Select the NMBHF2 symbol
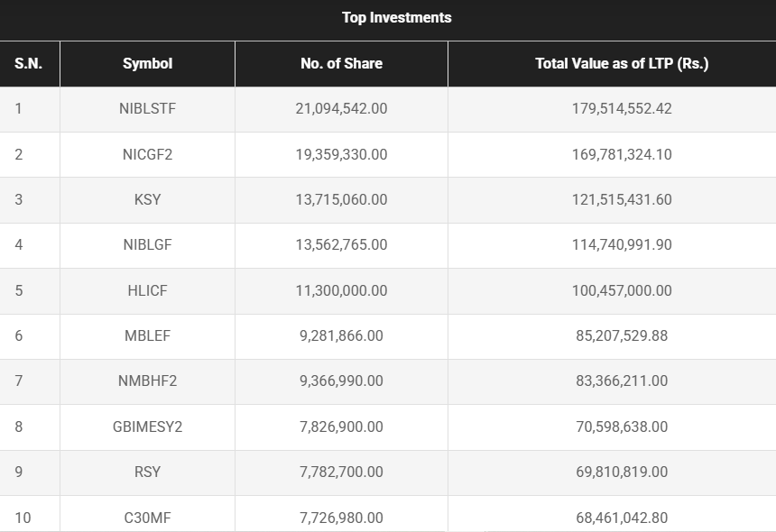The image size is (776, 532). point(147,381)
